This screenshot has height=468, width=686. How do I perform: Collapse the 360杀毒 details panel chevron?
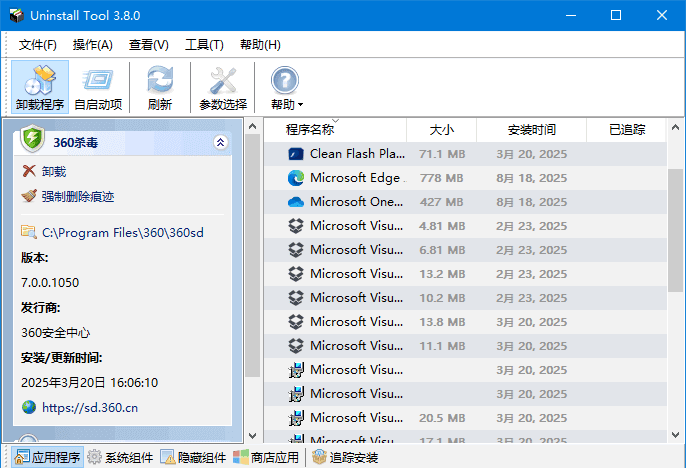[220, 142]
